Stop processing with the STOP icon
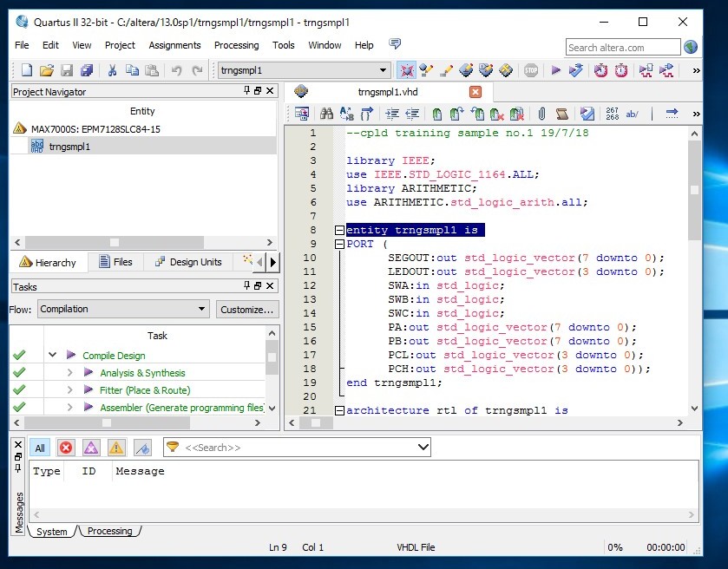 click(531, 70)
